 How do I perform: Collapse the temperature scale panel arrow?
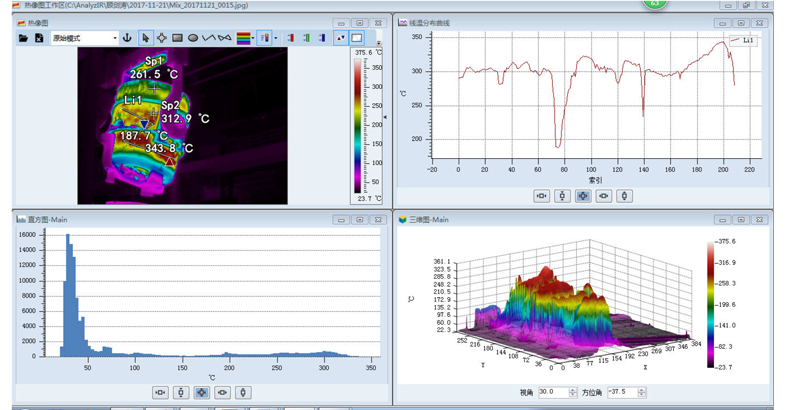tap(386, 117)
